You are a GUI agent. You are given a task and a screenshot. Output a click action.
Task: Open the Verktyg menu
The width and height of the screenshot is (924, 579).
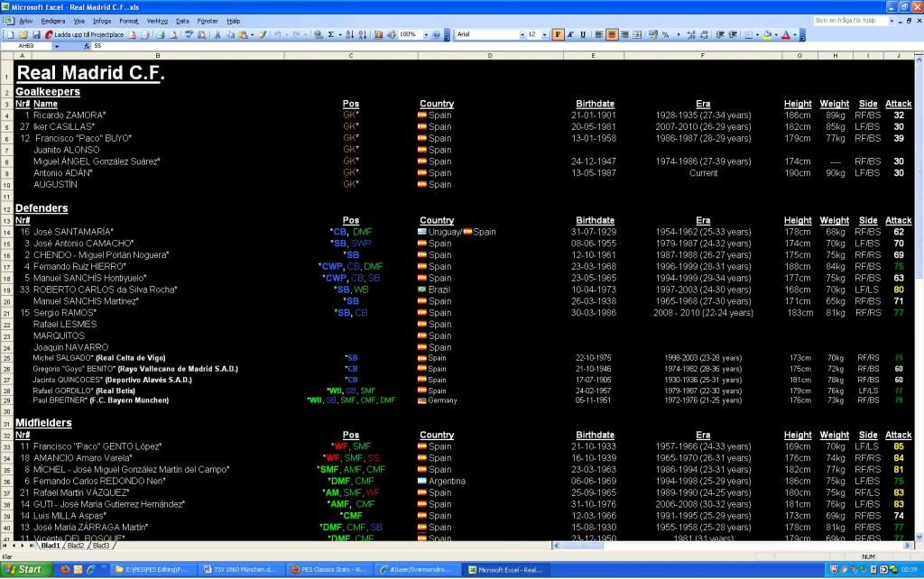(x=157, y=22)
